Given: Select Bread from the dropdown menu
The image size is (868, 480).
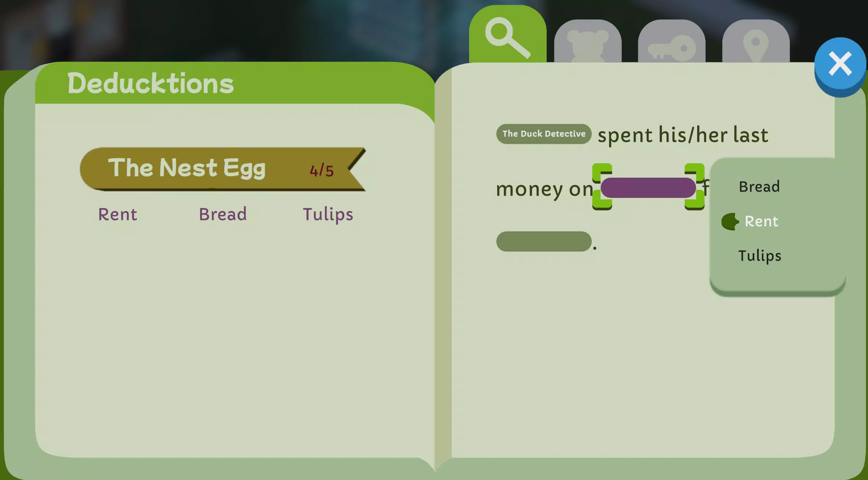Looking at the screenshot, I should click(x=759, y=186).
